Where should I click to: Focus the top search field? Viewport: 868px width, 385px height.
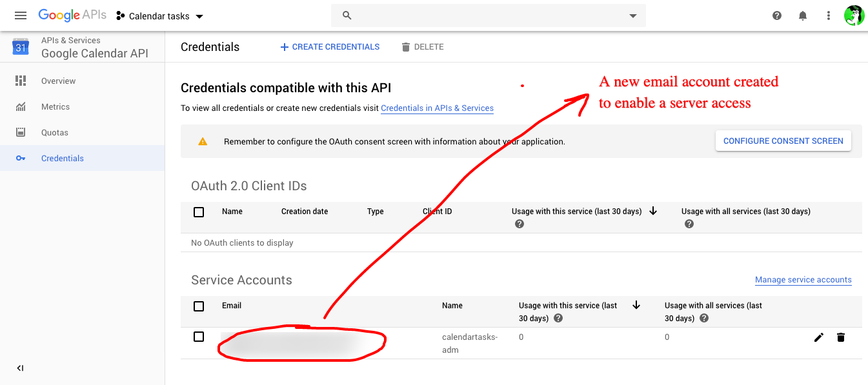(x=489, y=15)
